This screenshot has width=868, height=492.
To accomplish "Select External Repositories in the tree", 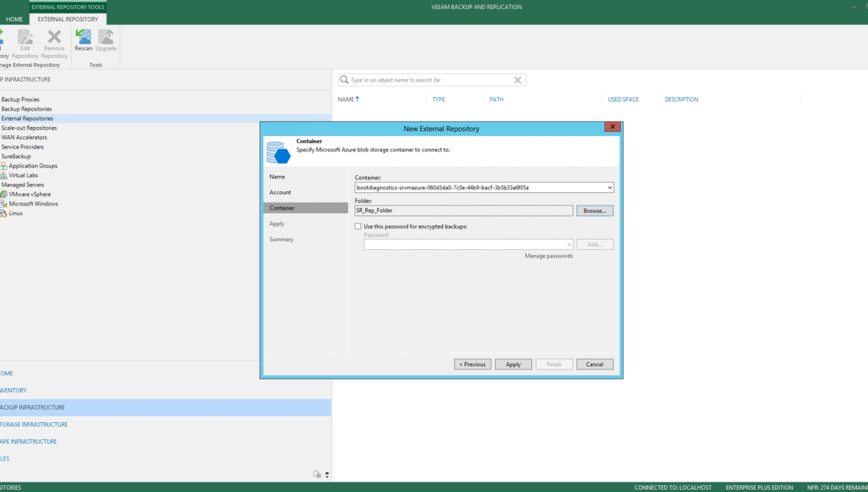I will 27,119.
